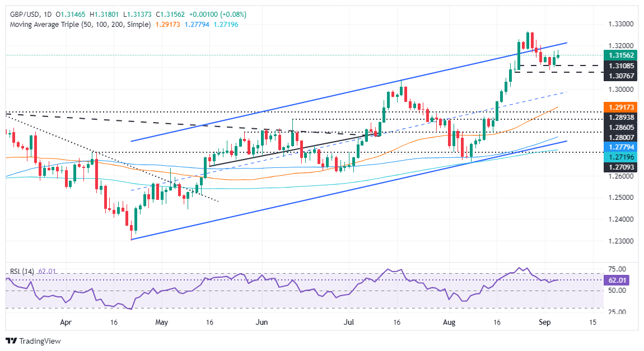Click the 1.31085 price level label

622,65
